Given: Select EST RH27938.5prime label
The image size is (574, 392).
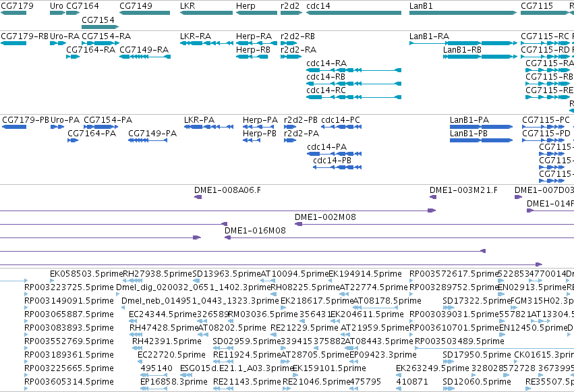Looking at the screenshot, I should 157,274.
